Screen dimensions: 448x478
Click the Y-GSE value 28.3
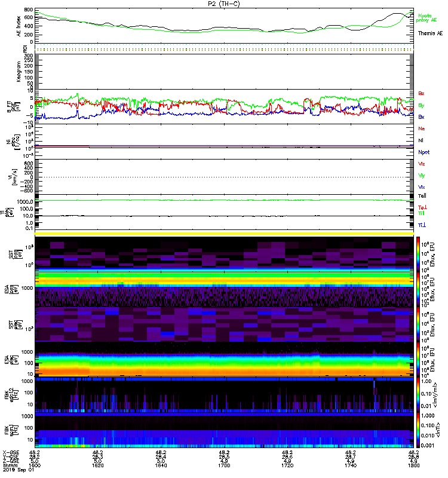(97, 457)
